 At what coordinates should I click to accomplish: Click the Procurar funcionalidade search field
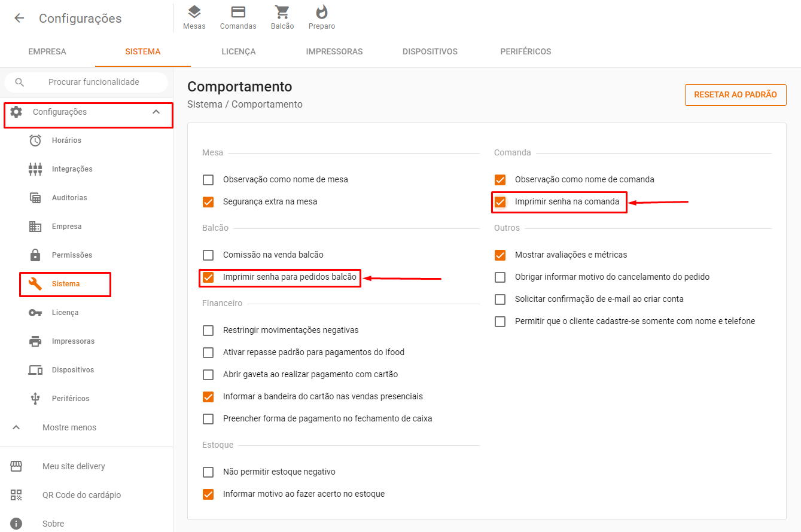click(93, 82)
